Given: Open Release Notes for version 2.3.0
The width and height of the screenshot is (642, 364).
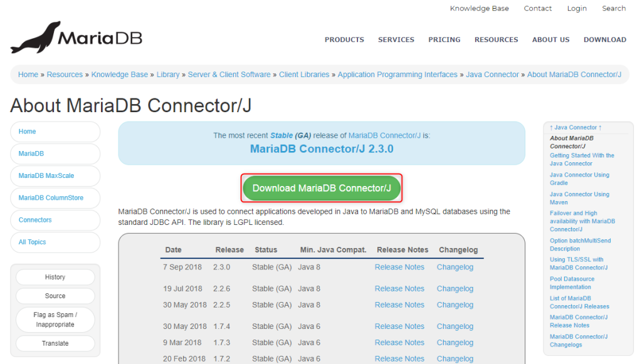Looking at the screenshot, I should pos(399,267).
